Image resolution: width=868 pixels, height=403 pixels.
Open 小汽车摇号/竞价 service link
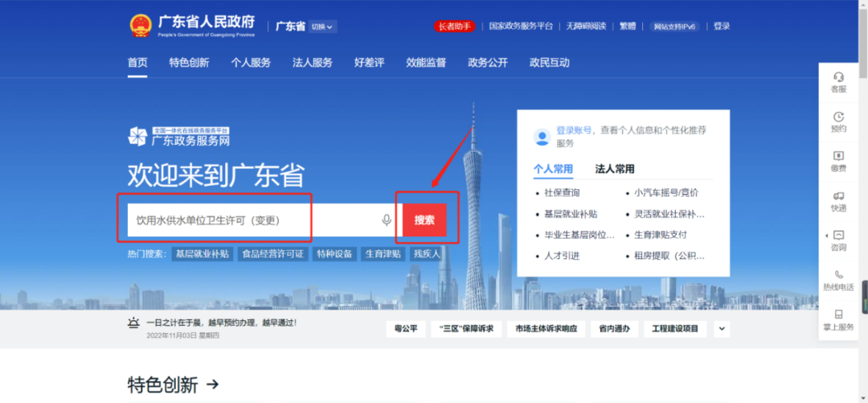coord(666,193)
